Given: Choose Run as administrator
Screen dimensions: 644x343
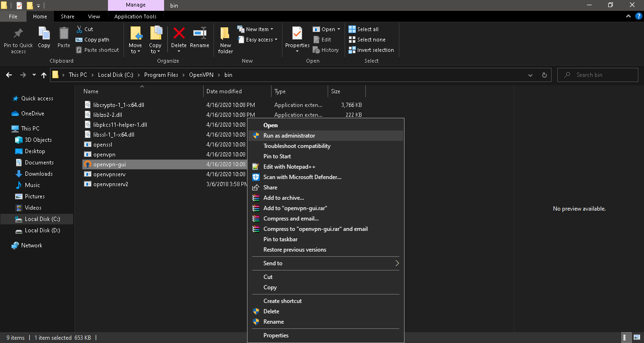Looking at the screenshot, I should [x=326, y=136].
